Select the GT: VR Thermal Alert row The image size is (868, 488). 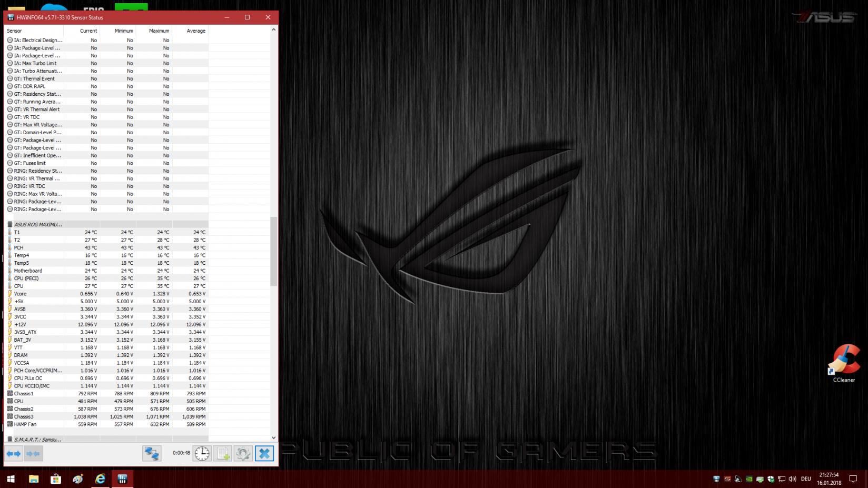click(106, 109)
